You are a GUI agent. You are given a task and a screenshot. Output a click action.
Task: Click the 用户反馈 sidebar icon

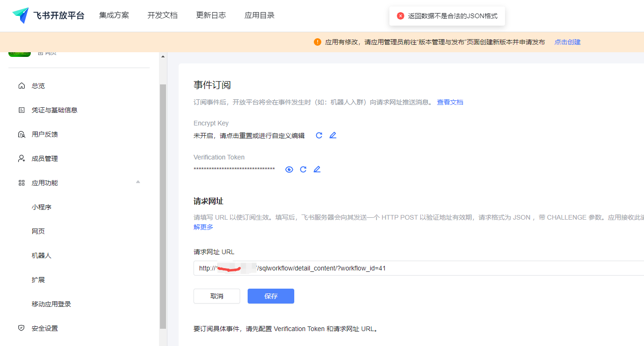(21, 134)
